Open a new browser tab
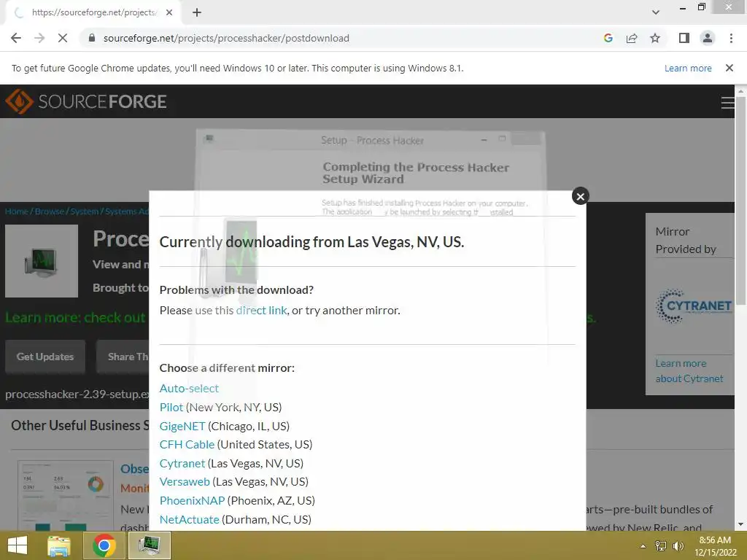The image size is (747, 560). 197,12
